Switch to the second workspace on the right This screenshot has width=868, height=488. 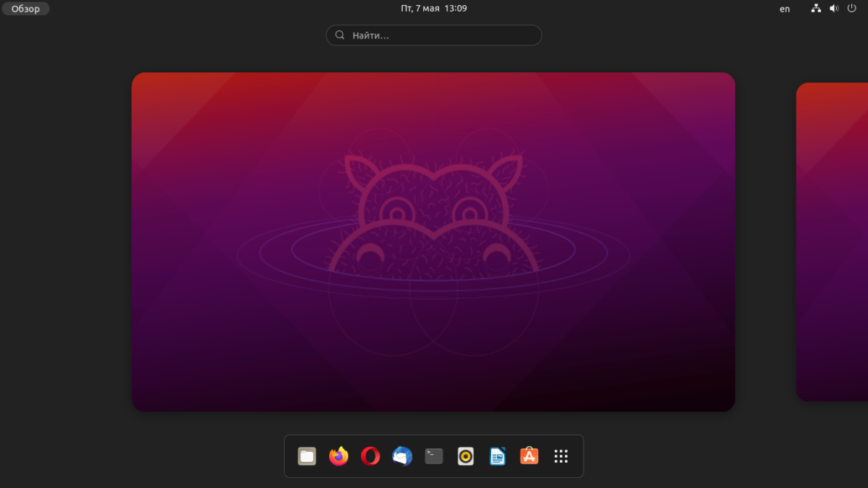tap(832, 242)
